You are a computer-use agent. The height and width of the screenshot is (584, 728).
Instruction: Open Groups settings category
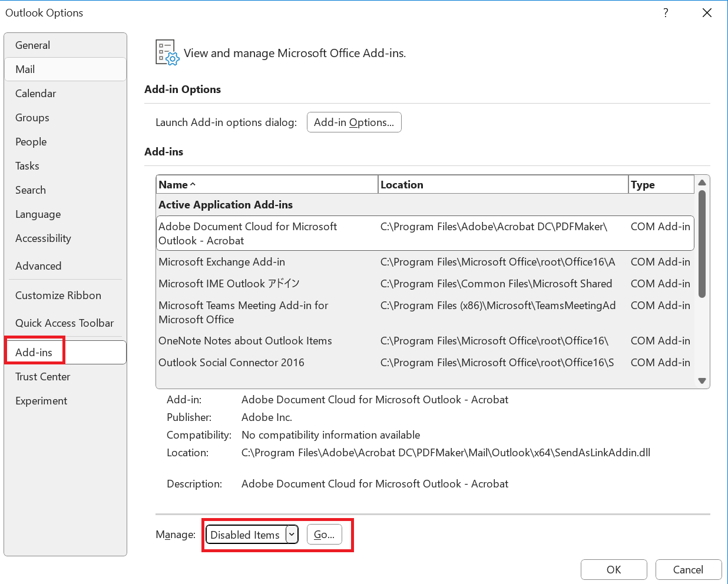coord(65,118)
